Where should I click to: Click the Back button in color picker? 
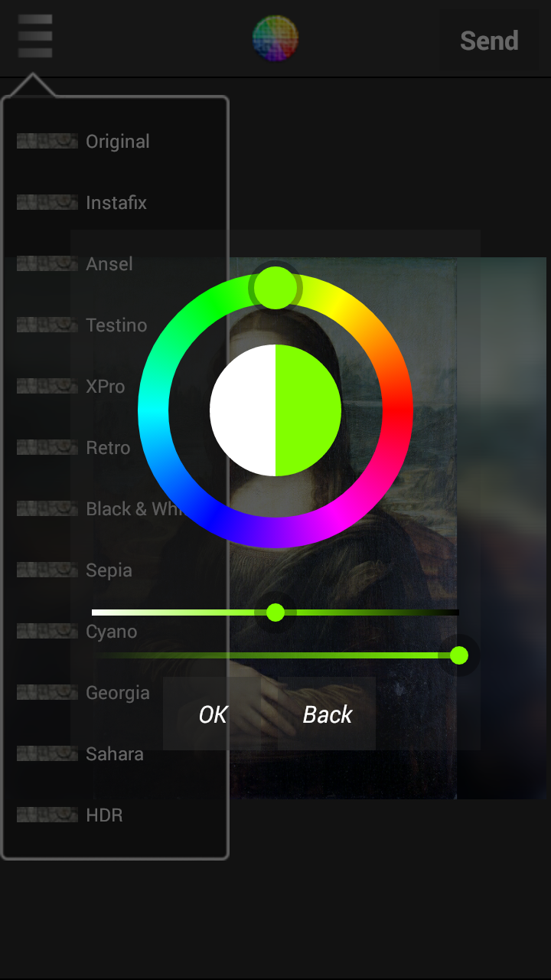tap(328, 714)
